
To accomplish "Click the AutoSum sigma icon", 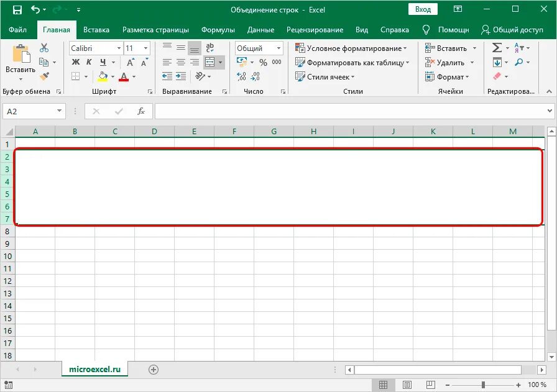I will click(x=497, y=48).
